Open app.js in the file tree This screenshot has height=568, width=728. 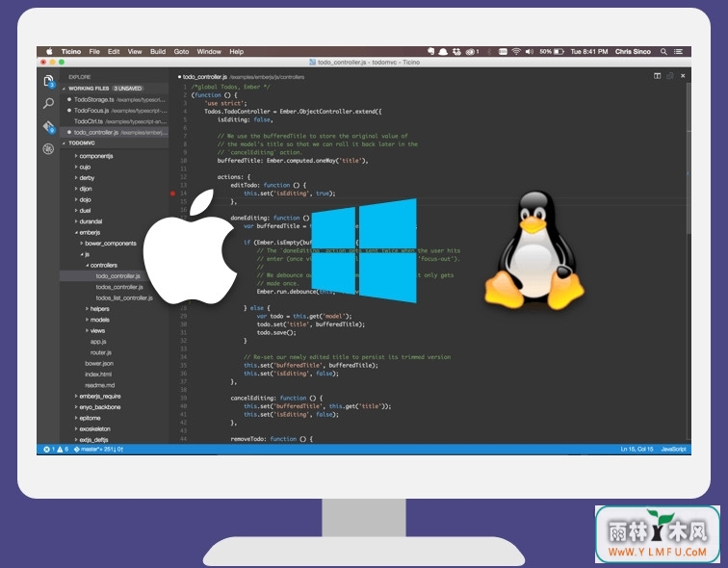click(98, 342)
